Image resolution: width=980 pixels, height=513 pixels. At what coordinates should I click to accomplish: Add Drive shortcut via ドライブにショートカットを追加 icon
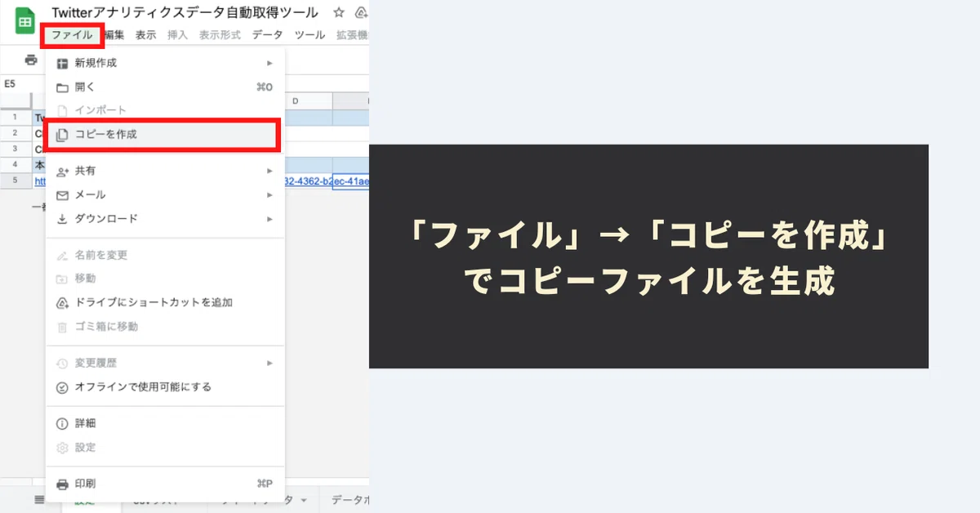tap(62, 303)
